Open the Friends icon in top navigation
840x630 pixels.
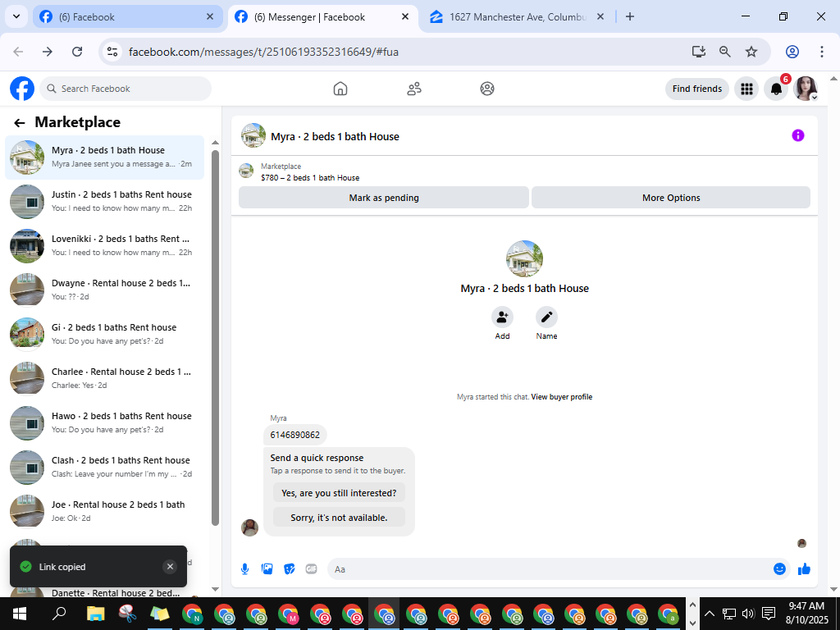point(414,89)
